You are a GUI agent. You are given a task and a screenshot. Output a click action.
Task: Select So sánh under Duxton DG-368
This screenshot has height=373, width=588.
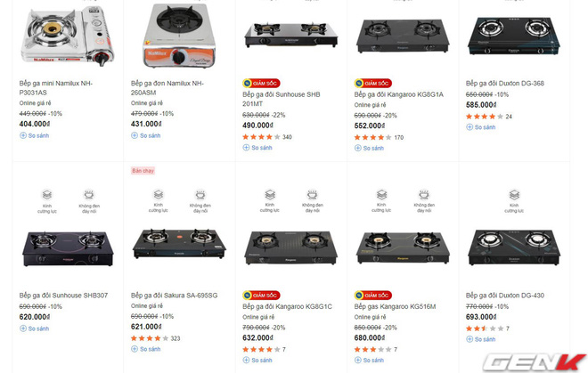(x=481, y=127)
